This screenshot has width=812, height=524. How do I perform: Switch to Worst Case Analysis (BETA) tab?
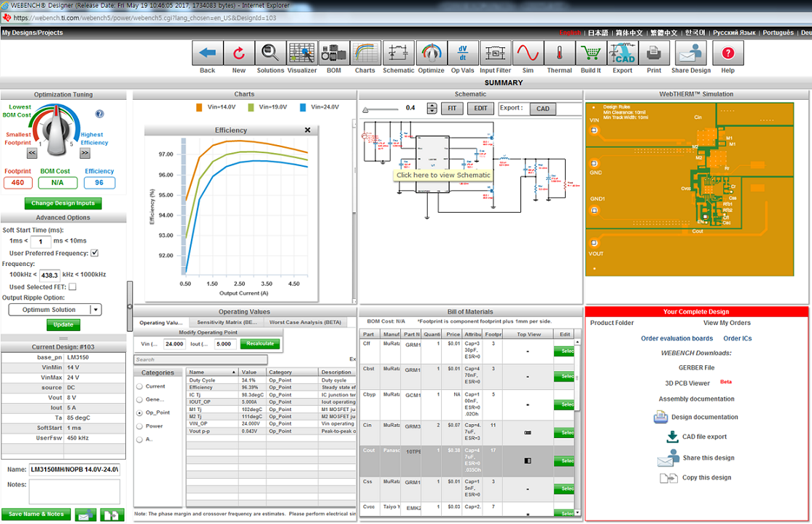[305, 322]
